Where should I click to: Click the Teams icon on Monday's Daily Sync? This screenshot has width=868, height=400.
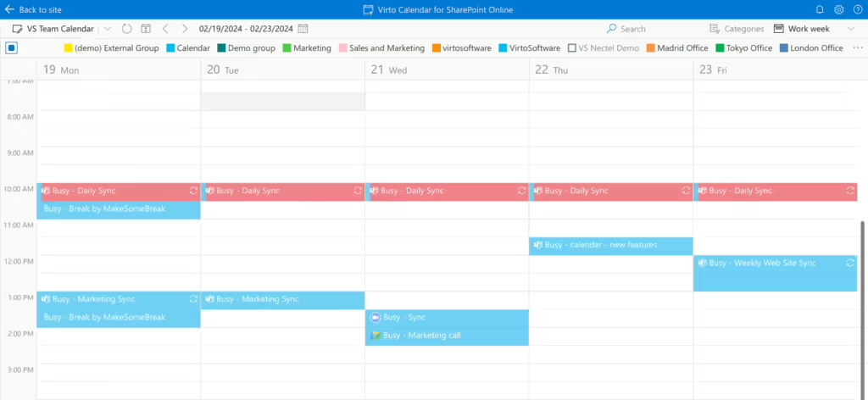click(47, 191)
